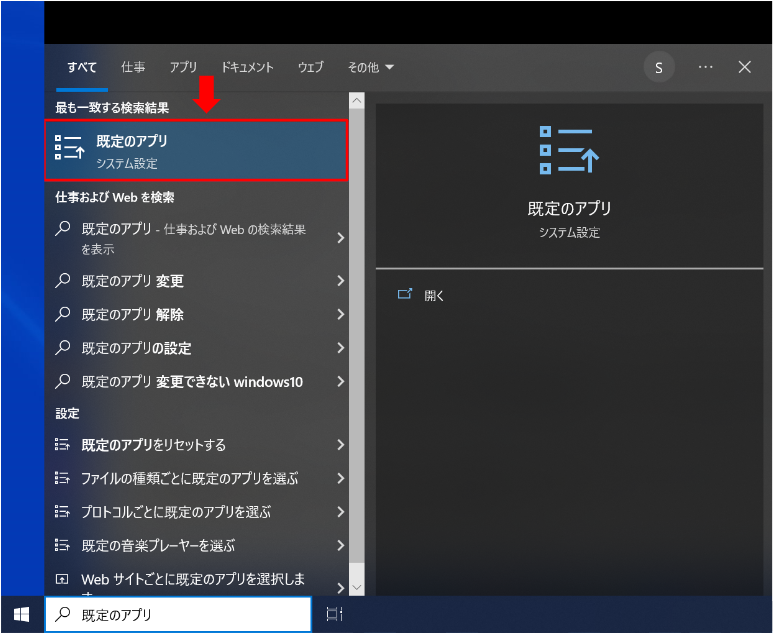Click システム設定 label in preview pane

click(x=569, y=232)
